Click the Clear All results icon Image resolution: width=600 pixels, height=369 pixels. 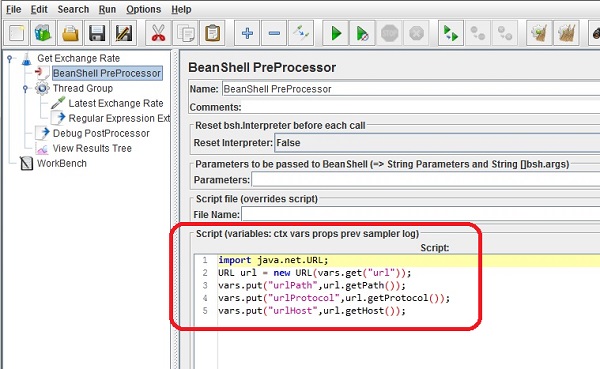(x=566, y=33)
